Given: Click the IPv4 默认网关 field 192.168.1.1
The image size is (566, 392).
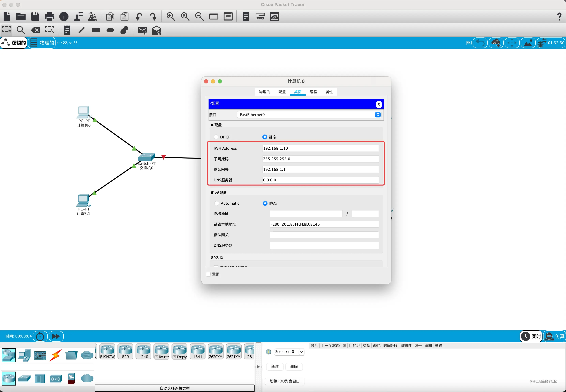Looking at the screenshot, I should [x=320, y=169].
